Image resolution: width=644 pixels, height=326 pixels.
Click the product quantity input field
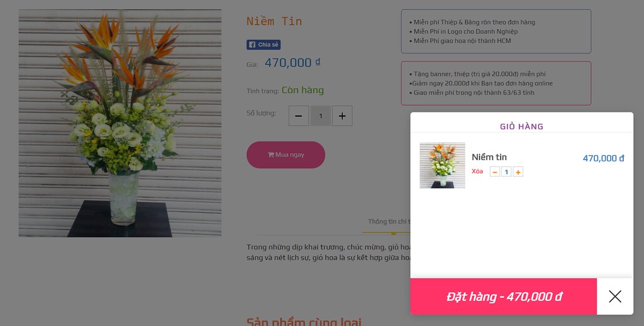pyautogui.click(x=320, y=116)
